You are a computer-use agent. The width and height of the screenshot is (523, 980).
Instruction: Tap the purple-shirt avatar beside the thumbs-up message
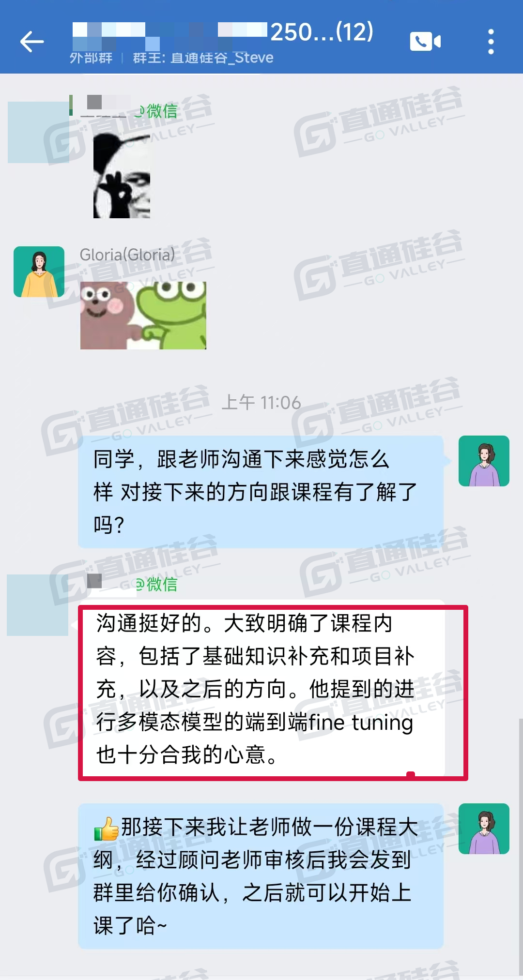[484, 829]
